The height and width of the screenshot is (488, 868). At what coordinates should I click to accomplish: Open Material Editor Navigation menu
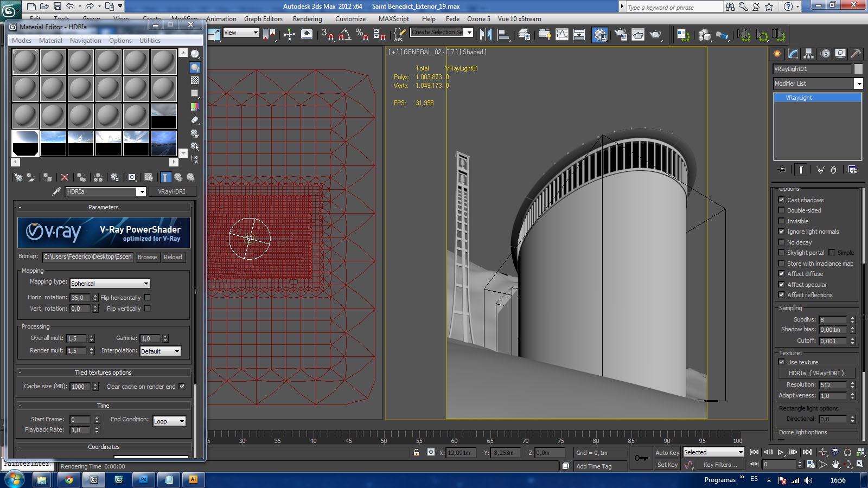pyautogui.click(x=86, y=41)
